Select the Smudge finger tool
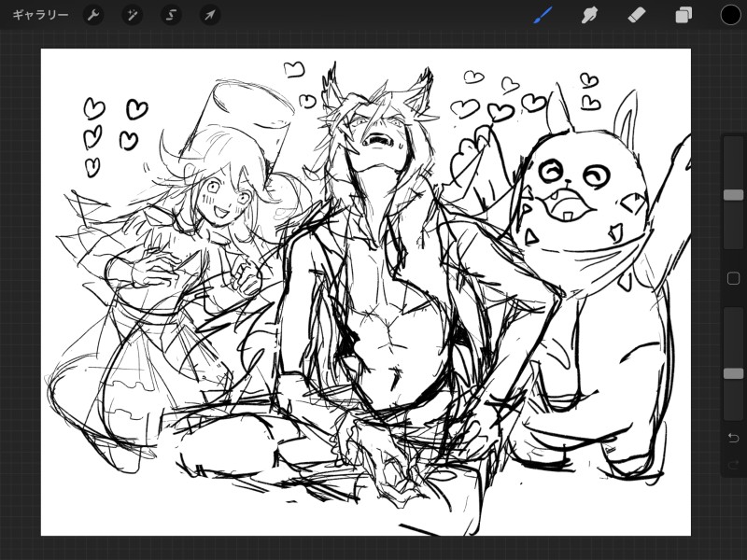The height and width of the screenshot is (560, 747). click(589, 15)
